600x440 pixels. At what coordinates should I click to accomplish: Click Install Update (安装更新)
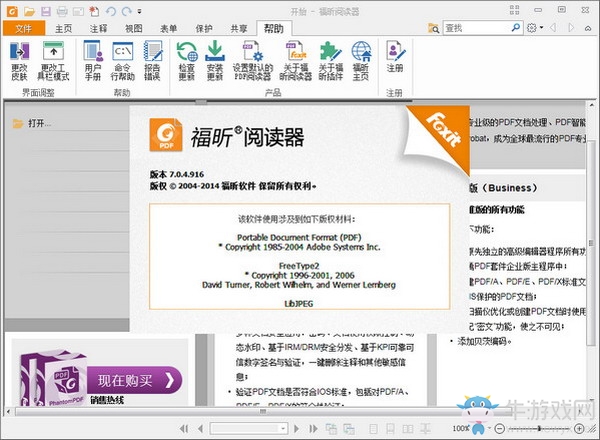click(215, 60)
